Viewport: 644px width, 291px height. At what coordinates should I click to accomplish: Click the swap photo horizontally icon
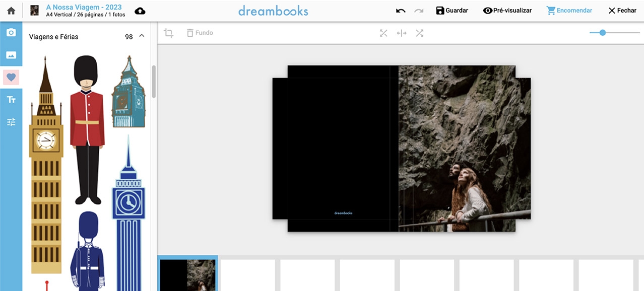[401, 33]
